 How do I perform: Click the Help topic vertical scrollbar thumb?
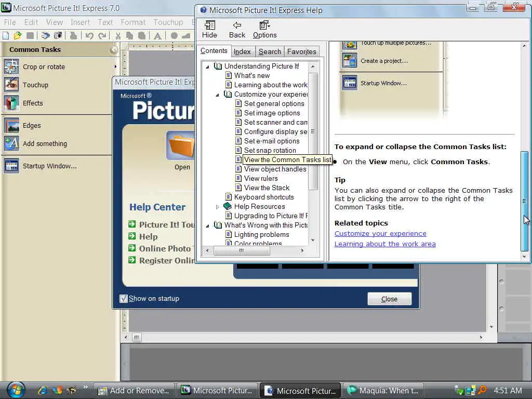click(x=524, y=201)
